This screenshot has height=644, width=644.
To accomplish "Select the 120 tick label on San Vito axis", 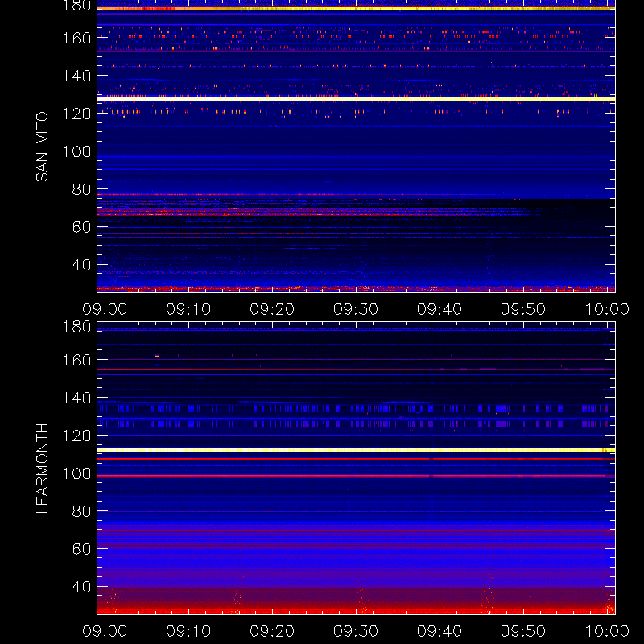I will [76, 114].
